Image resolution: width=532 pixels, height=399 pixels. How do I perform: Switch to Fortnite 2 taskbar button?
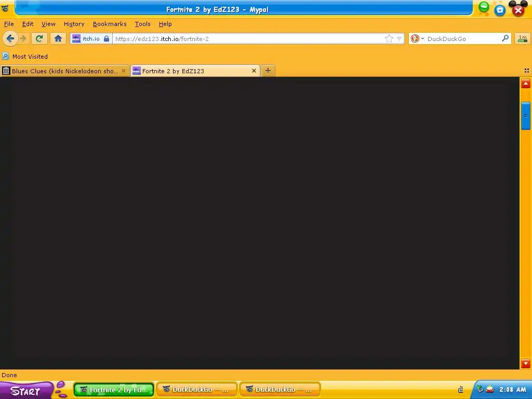[x=114, y=390]
